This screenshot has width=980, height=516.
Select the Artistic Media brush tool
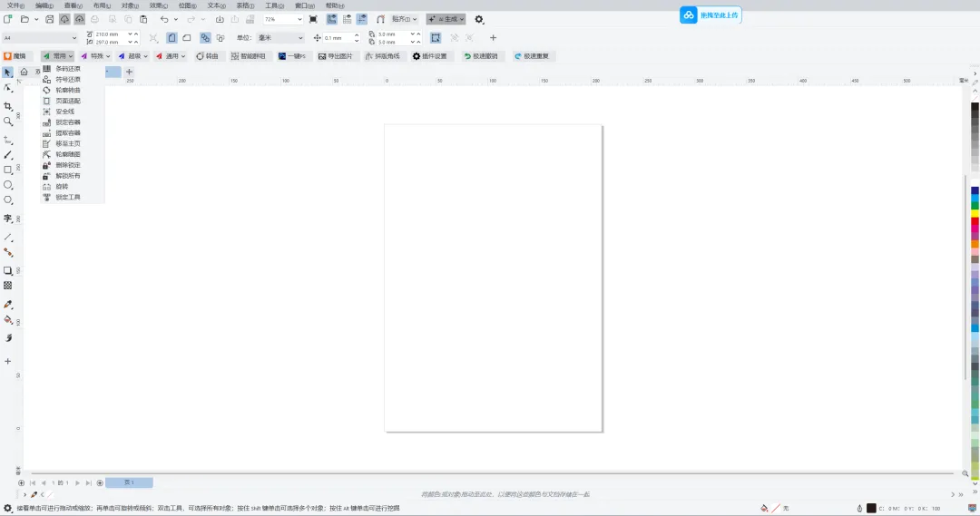[x=7, y=155]
